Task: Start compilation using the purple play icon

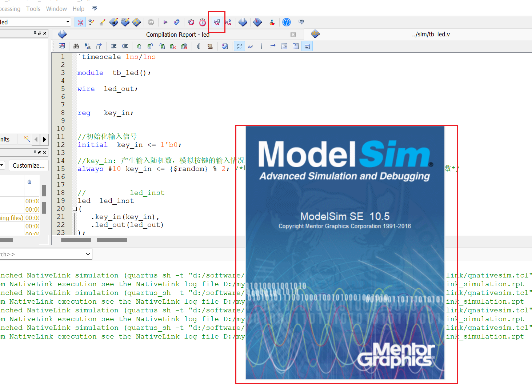Action: (165, 22)
